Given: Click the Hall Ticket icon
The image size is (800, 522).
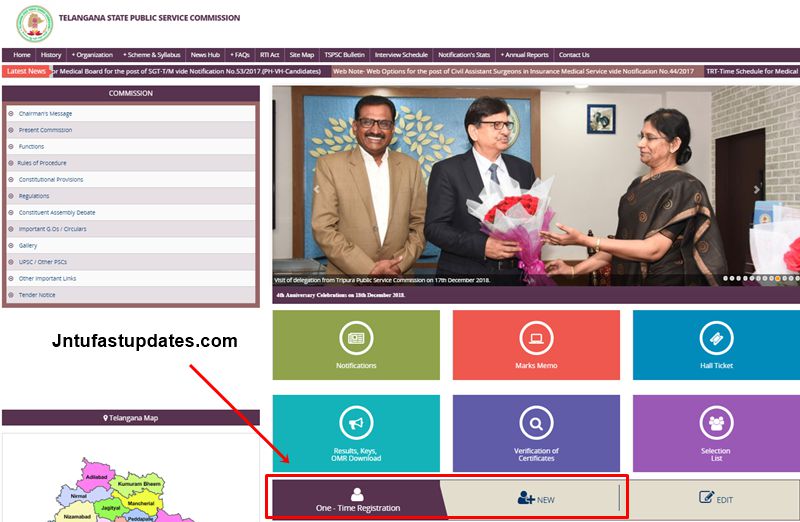Looking at the screenshot, I should point(716,339).
